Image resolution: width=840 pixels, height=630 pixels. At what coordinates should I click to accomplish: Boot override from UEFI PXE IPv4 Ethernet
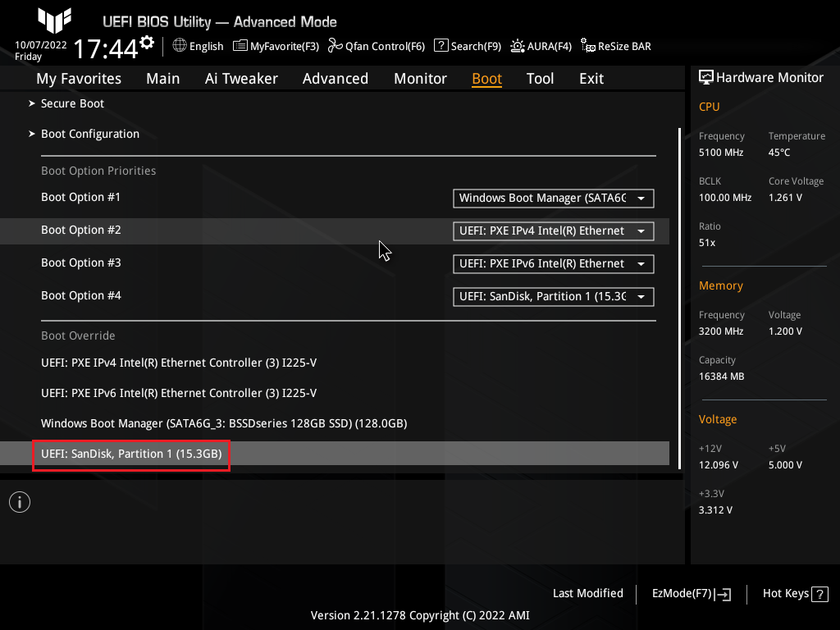179,363
